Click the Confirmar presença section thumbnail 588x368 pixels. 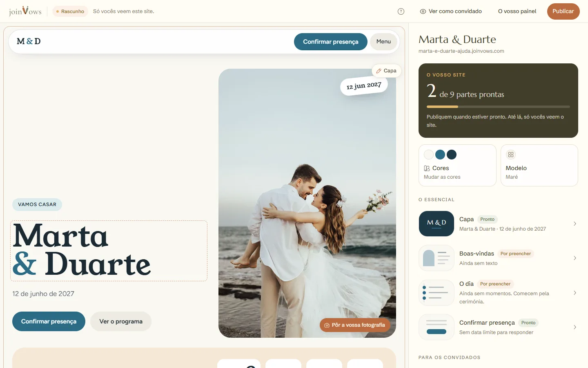coord(437,327)
